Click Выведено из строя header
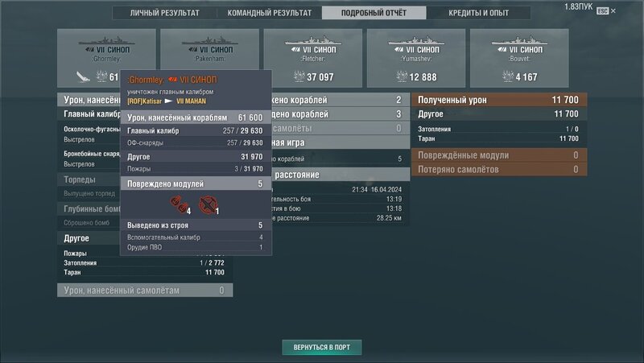The width and height of the screenshot is (644, 363). (x=196, y=225)
